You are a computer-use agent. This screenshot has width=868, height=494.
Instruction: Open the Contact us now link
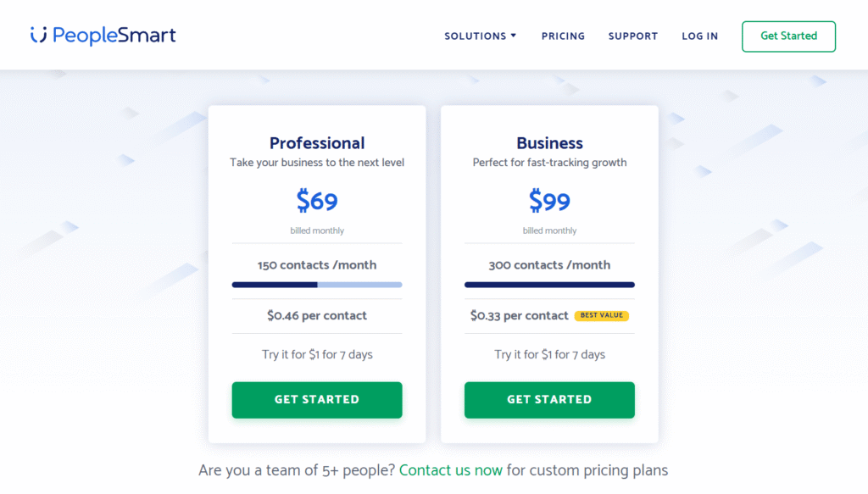click(x=450, y=469)
